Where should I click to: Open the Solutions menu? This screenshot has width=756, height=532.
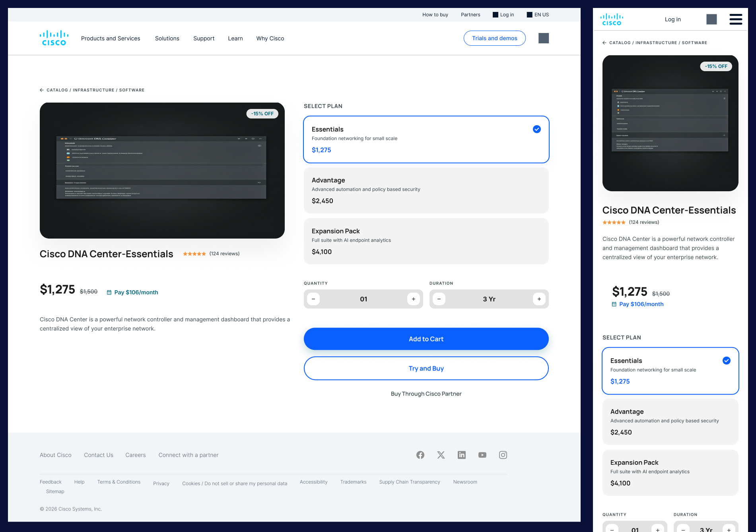[x=167, y=39]
